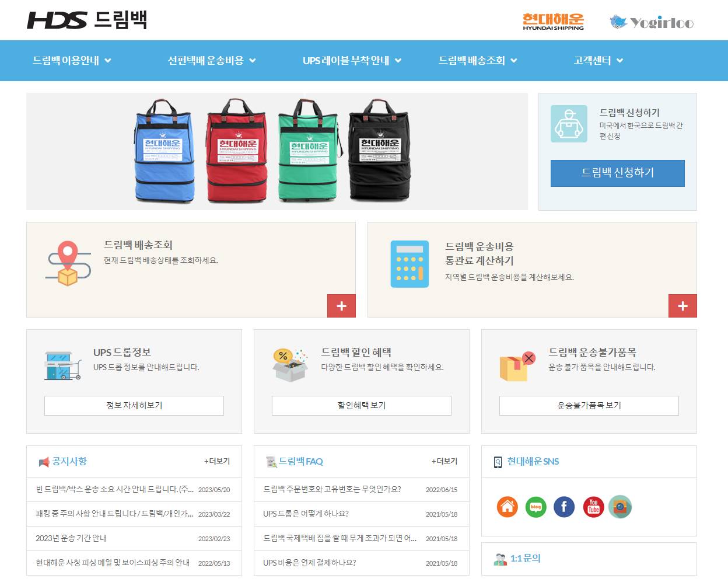Open the Facebook SNS icon
Viewport: 728px width, 582px height.
pos(563,507)
